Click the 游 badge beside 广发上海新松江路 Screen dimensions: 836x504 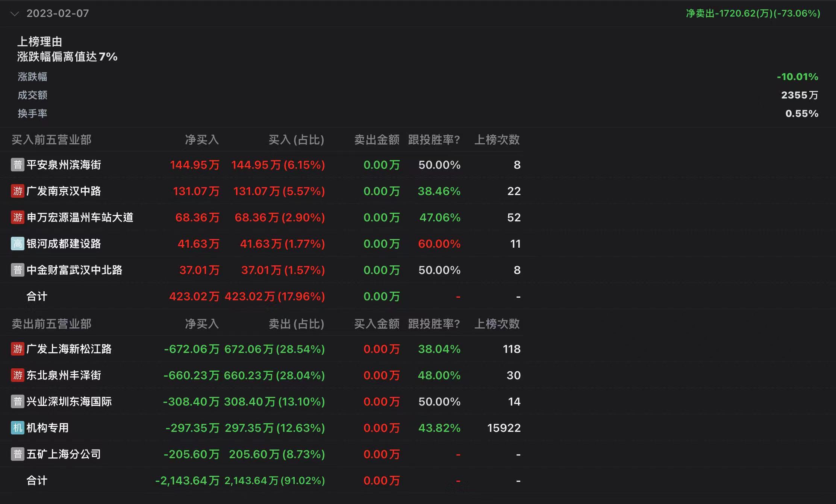coord(18,349)
